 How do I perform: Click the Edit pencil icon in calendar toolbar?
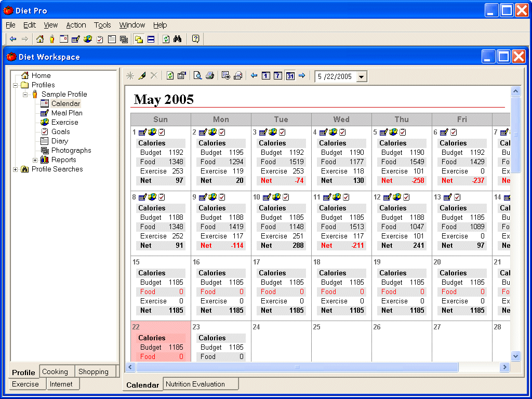pyautogui.click(x=142, y=76)
